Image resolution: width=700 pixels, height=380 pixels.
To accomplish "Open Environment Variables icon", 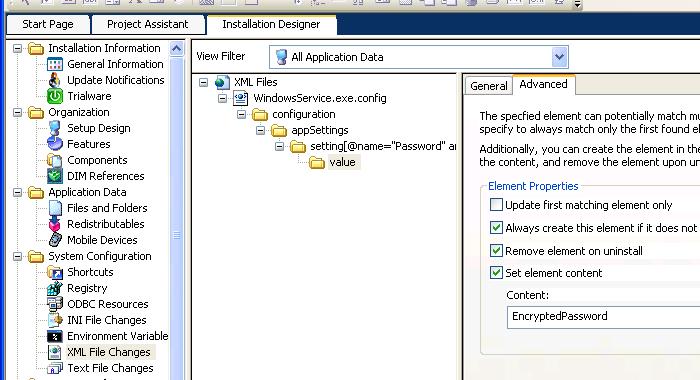I will (x=55, y=336).
